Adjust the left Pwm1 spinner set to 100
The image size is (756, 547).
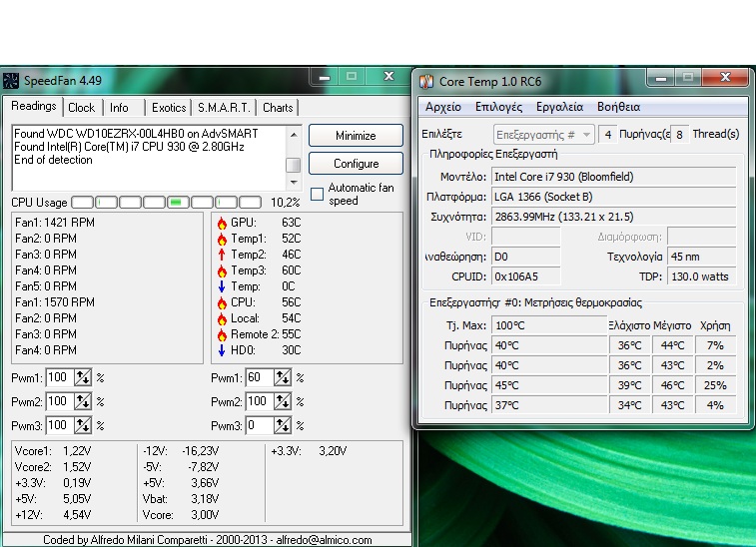point(83,378)
